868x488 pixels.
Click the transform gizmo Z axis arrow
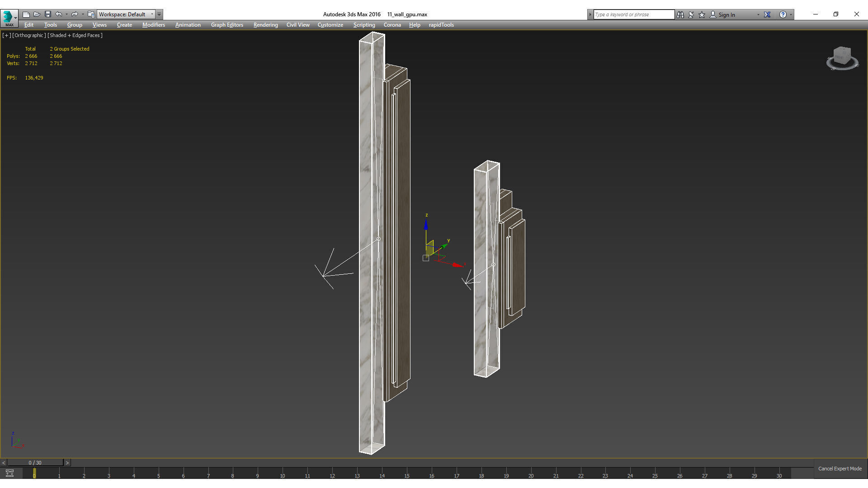426,224
